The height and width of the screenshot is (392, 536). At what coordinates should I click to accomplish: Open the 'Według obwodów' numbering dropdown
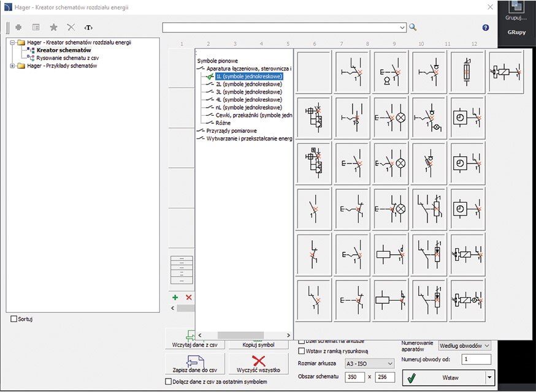pos(465,345)
